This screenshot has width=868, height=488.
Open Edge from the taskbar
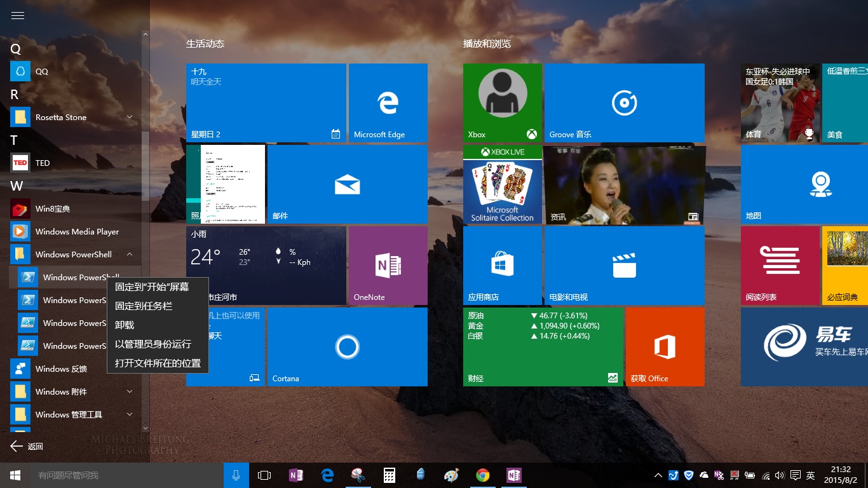(x=327, y=475)
